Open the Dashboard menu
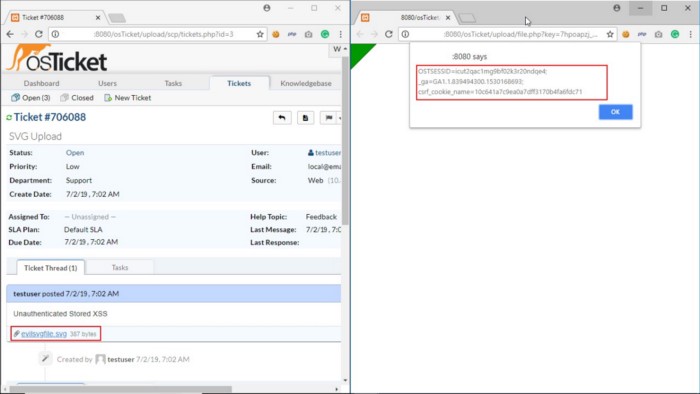This screenshot has width=700, height=394. (x=42, y=83)
